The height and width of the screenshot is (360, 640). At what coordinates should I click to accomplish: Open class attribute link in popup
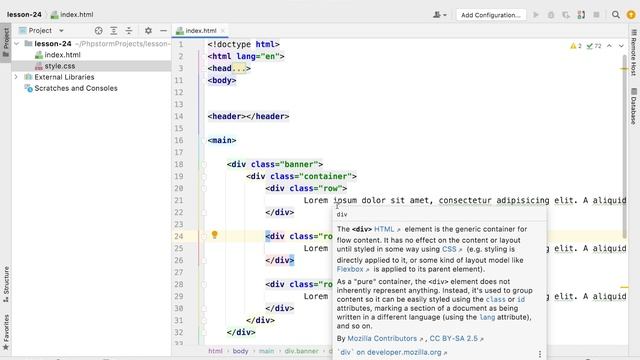coord(495,299)
